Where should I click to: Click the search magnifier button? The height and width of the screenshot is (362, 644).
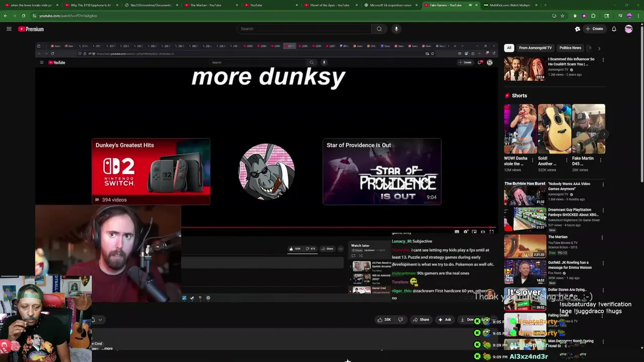coord(379,29)
